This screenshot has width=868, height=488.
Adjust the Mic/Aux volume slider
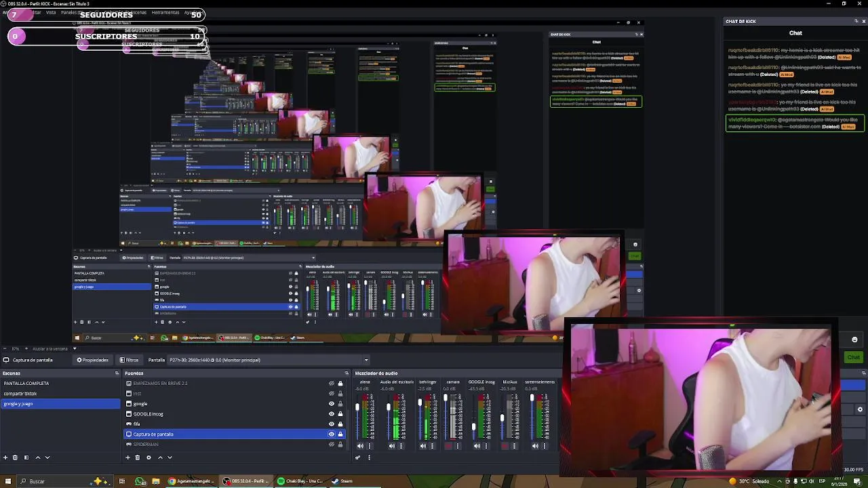point(502,419)
